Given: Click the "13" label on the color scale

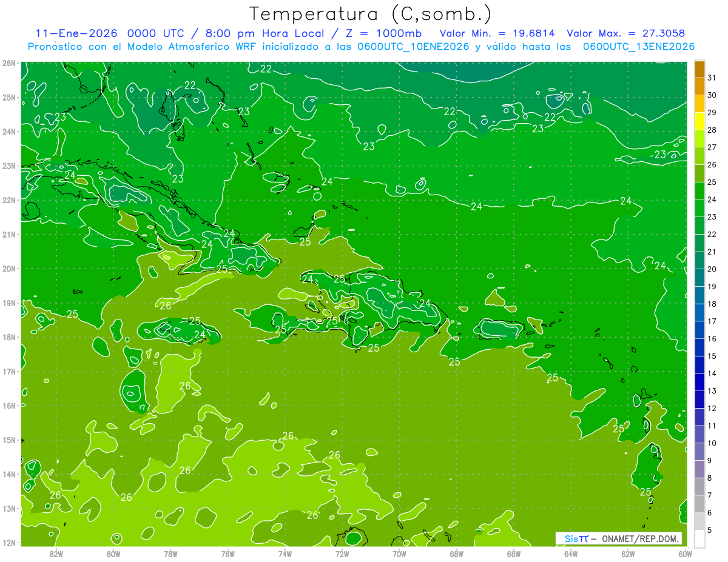Looking at the screenshot, I should [x=712, y=391].
